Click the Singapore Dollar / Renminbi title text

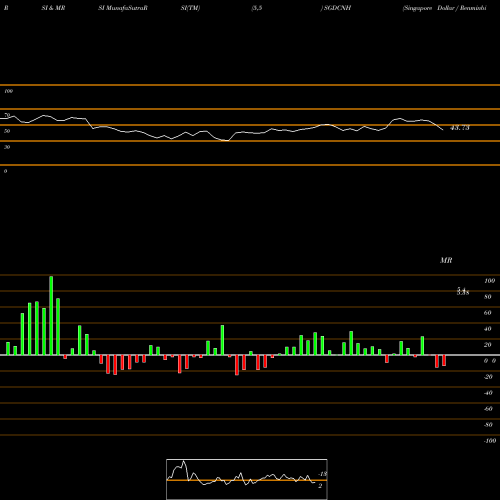click(445, 8)
